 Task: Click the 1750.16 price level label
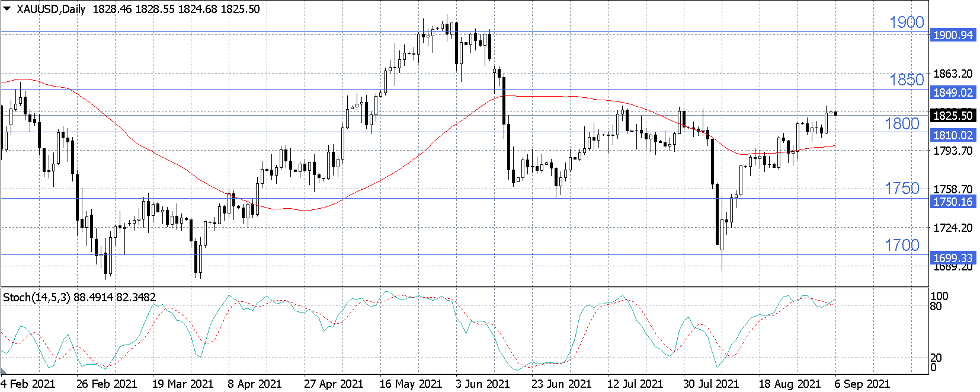[953, 202]
